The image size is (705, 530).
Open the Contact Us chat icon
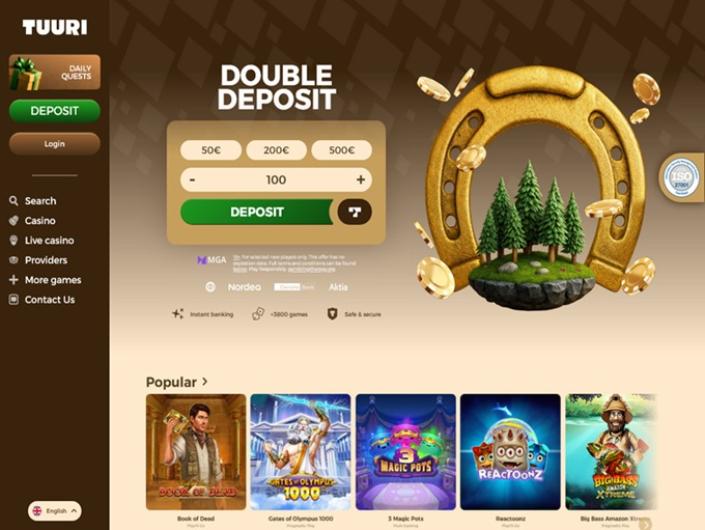14,300
